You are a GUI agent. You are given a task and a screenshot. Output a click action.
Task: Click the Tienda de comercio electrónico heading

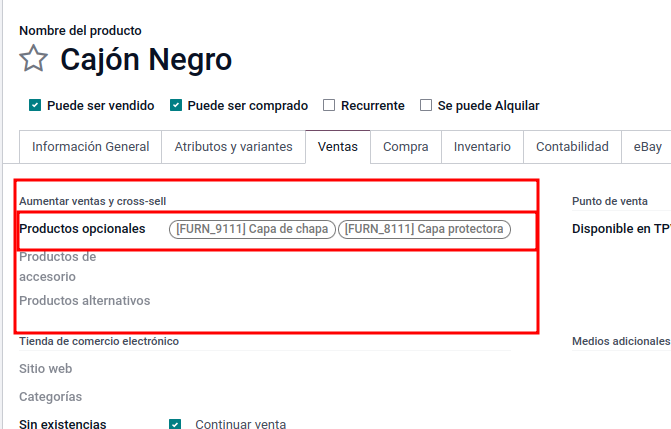coord(99,341)
